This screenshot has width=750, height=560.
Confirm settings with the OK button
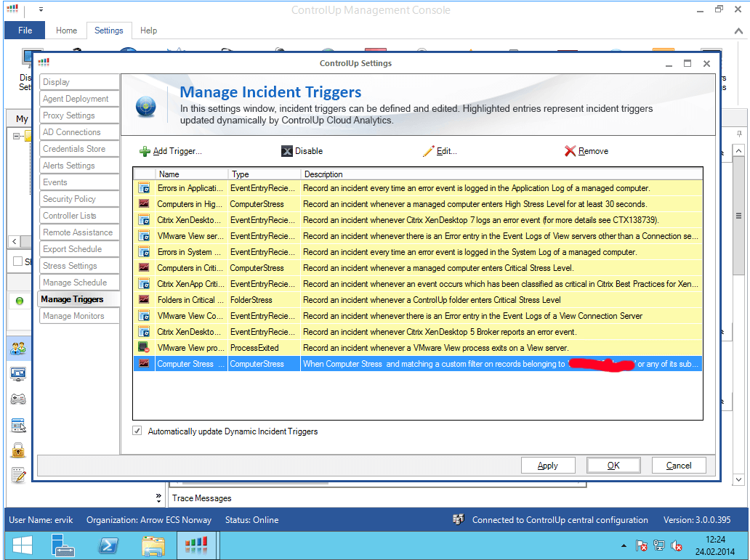coord(613,466)
